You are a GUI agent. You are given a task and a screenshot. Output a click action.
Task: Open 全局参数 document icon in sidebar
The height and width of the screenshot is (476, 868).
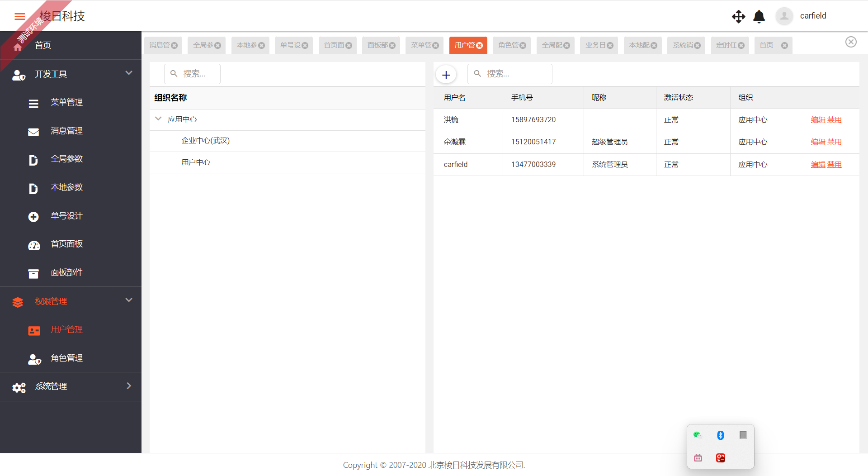[33, 160]
